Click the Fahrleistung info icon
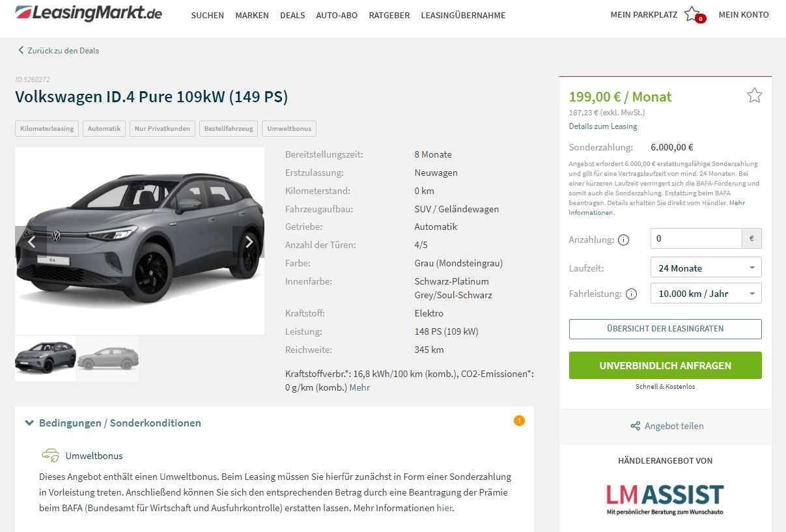The width and height of the screenshot is (786, 532). pos(631,294)
